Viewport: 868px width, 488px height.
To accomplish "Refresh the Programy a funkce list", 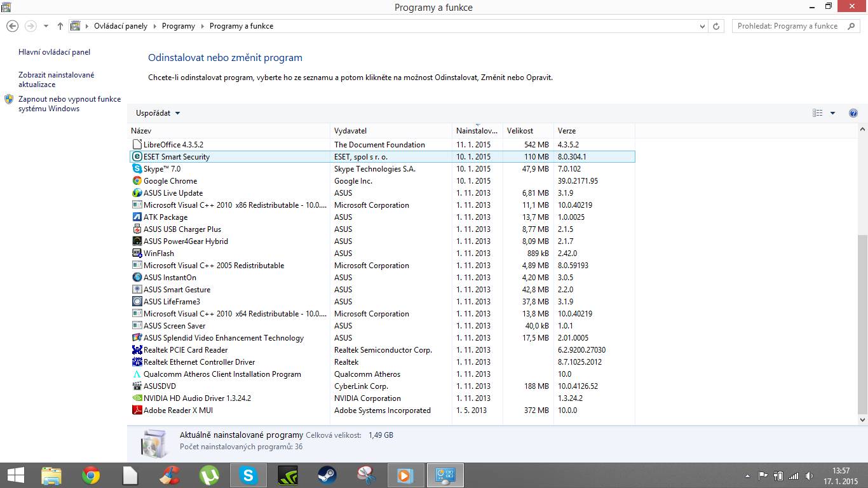I will (717, 26).
